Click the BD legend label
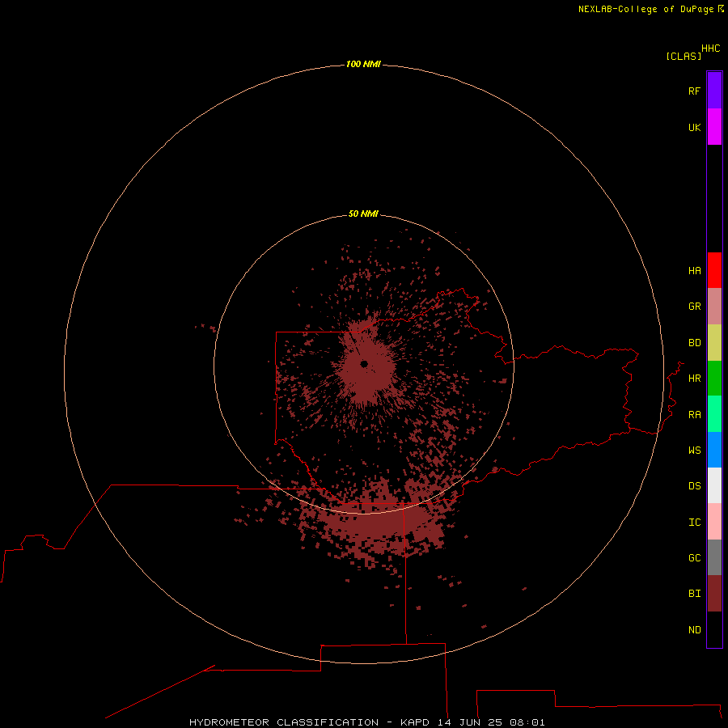The width and height of the screenshot is (728, 728). (x=695, y=343)
